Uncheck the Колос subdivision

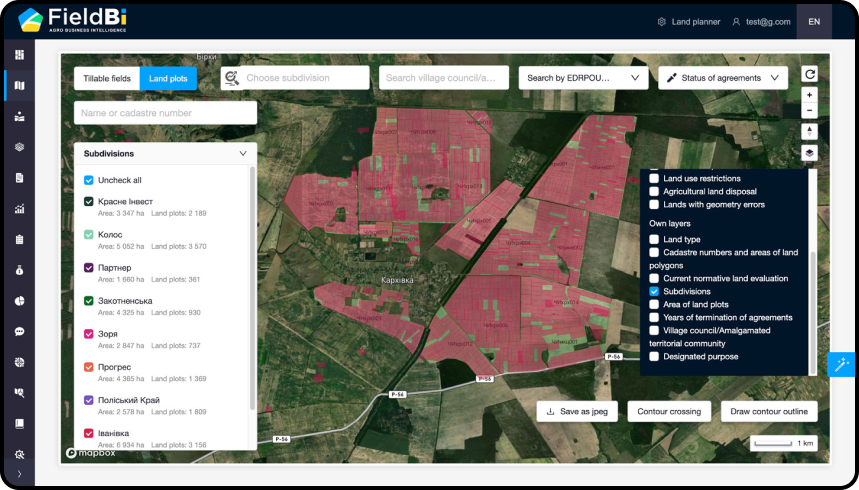(89, 235)
